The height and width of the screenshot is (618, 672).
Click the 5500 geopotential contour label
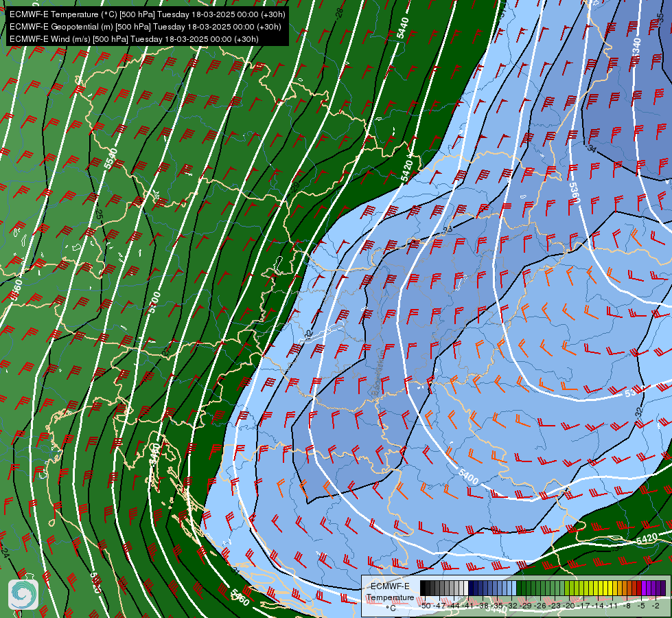[x=154, y=302]
